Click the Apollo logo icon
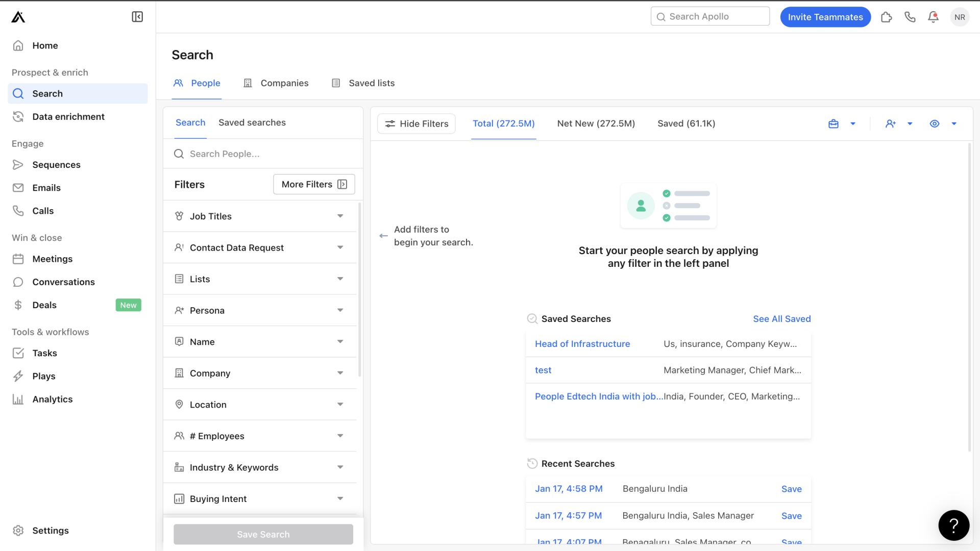 18,17
